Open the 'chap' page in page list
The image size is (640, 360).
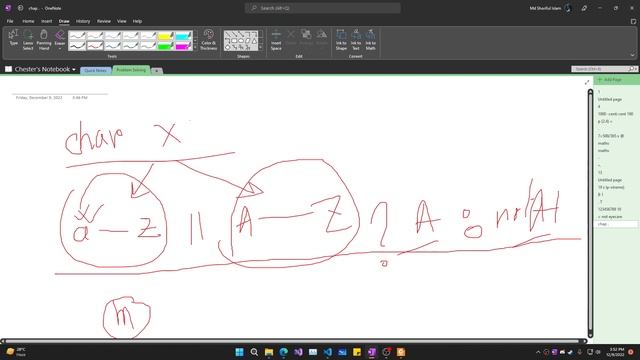point(616,224)
